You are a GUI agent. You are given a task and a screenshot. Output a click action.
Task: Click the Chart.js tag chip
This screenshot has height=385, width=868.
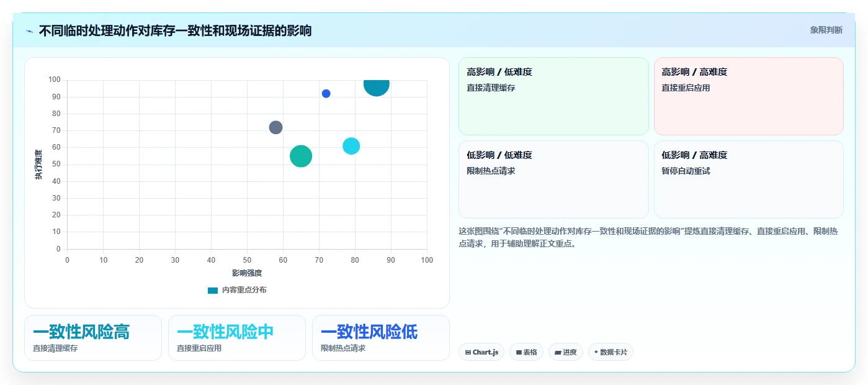(x=481, y=352)
